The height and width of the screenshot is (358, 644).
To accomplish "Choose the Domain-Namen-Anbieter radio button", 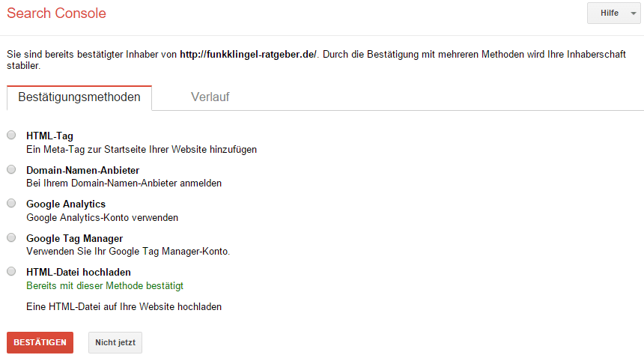I will pyautogui.click(x=11, y=169).
